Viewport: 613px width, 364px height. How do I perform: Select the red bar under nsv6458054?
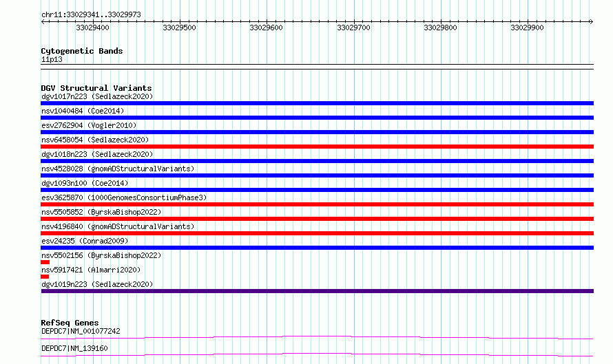(x=317, y=147)
